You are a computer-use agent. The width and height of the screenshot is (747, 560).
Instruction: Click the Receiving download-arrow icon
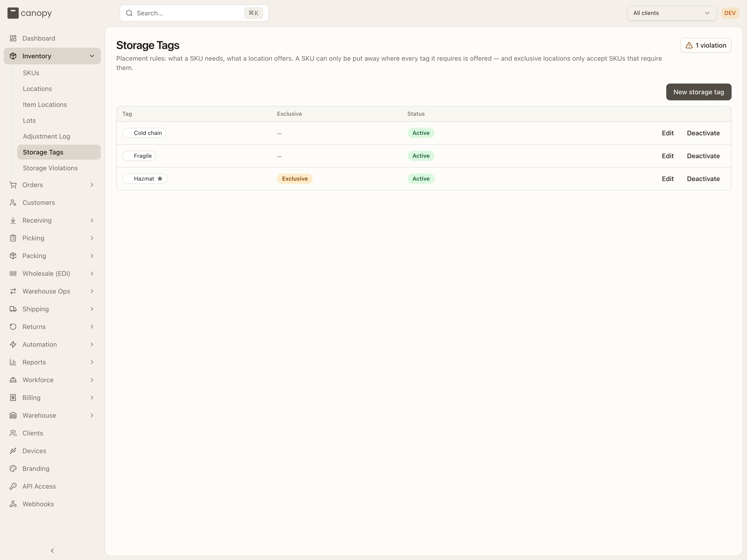(13, 220)
